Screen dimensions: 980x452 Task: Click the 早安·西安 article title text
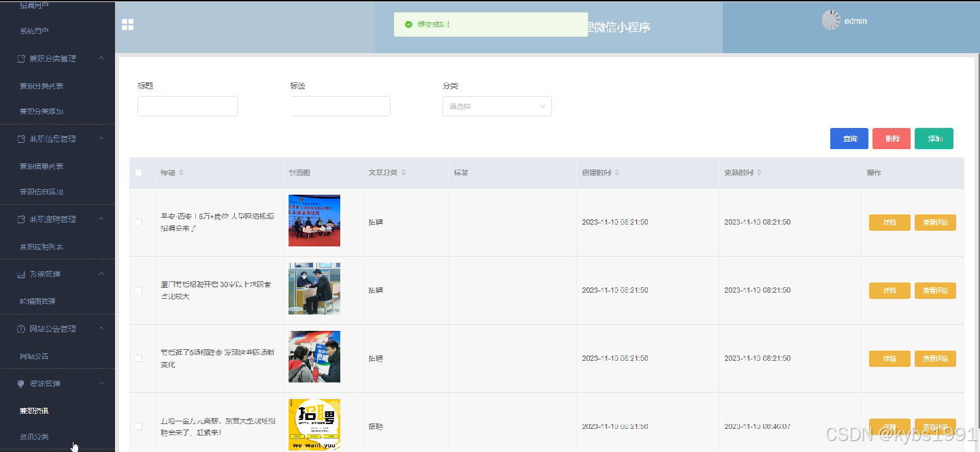(217, 222)
